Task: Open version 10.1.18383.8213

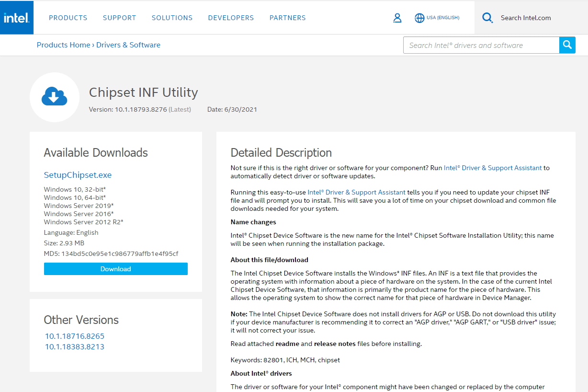Action: click(x=75, y=346)
